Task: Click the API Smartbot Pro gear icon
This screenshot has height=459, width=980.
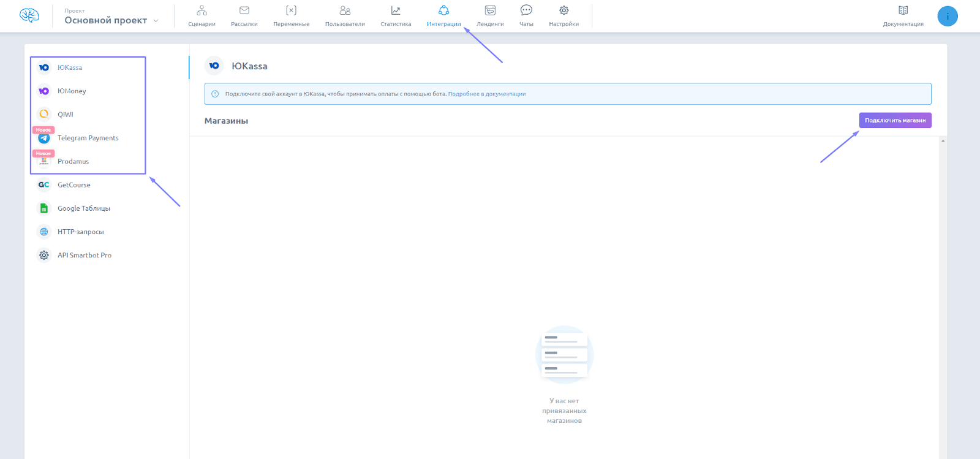Action: tap(44, 255)
